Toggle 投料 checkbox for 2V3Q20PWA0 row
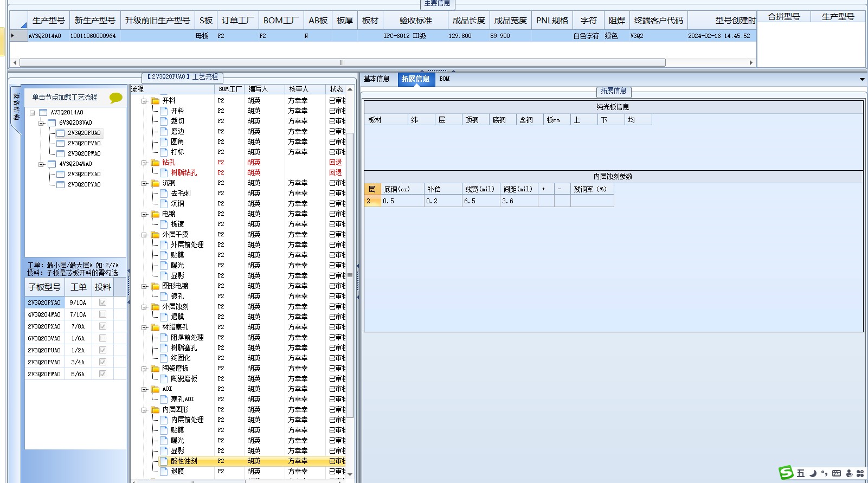Viewport: 868px width, 483px height. coord(102,374)
